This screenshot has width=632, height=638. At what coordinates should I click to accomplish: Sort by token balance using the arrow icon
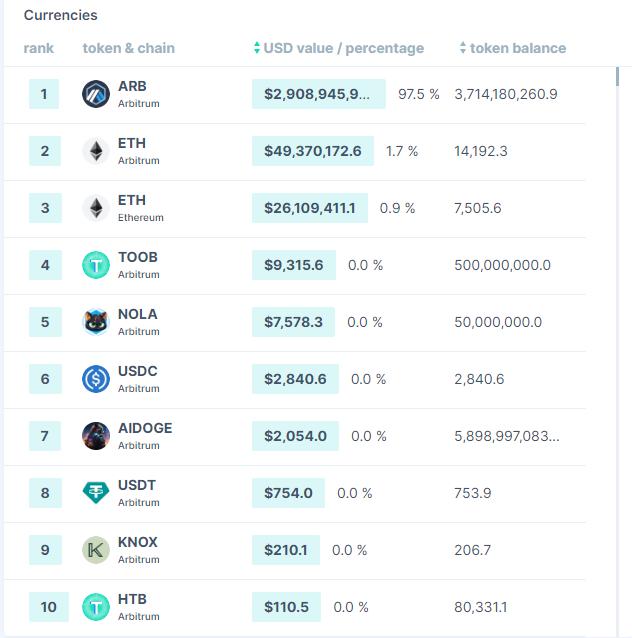click(x=463, y=48)
